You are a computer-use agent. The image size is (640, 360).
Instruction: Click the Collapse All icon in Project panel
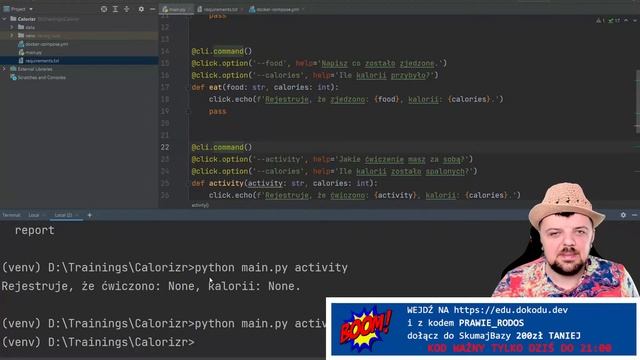[127, 9]
